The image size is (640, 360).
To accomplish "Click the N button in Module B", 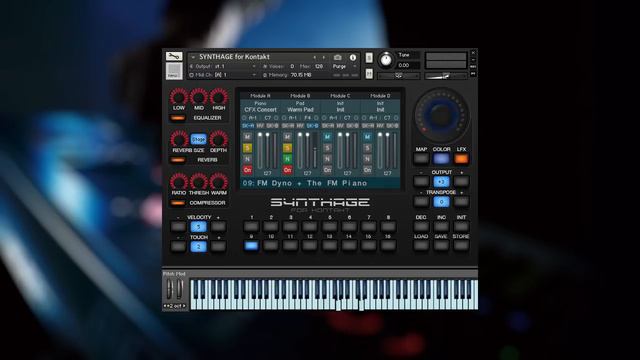I will (287, 159).
